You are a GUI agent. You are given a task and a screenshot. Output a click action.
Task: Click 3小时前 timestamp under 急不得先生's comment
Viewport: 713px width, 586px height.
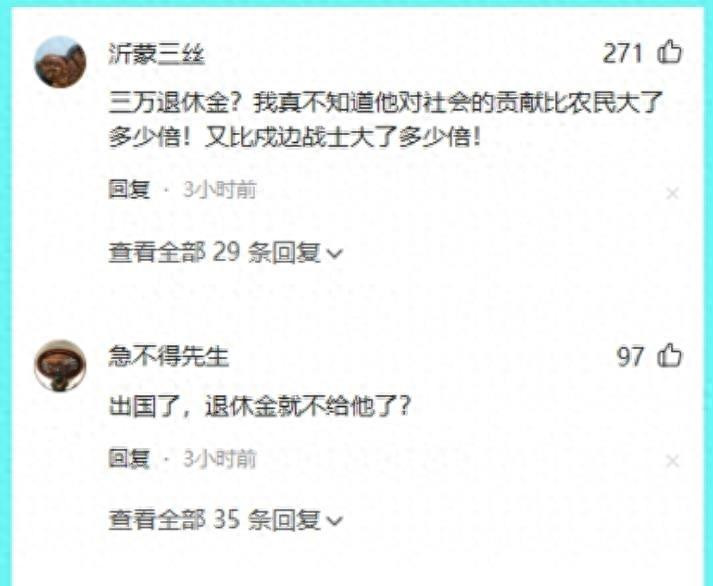(220, 458)
